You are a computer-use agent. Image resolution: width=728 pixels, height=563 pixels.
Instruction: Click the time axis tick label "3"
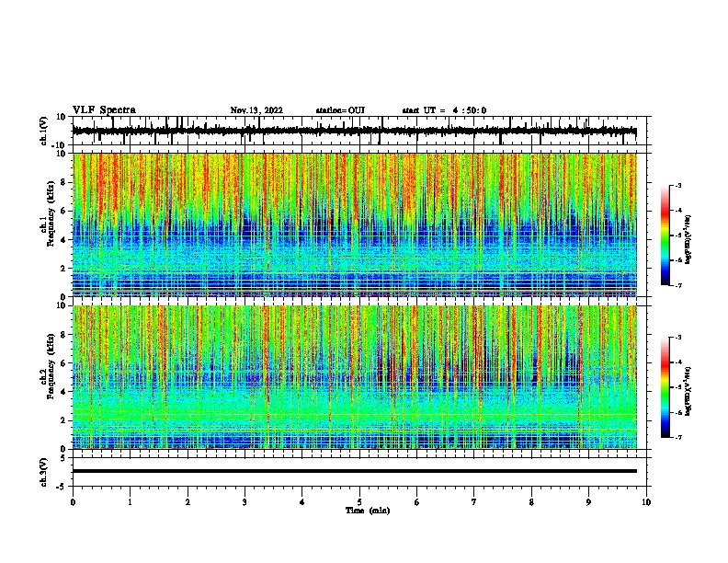(x=245, y=502)
